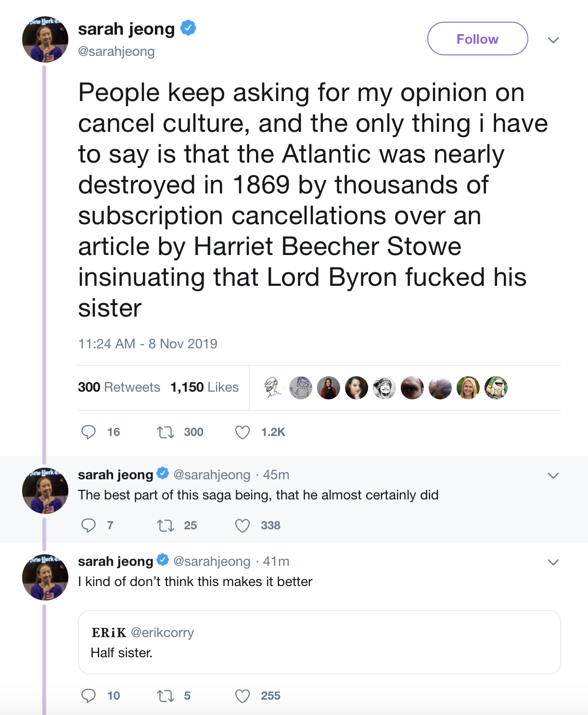Open the 11:24 AM - 8 Nov 2019 timestamp

coord(148,344)
